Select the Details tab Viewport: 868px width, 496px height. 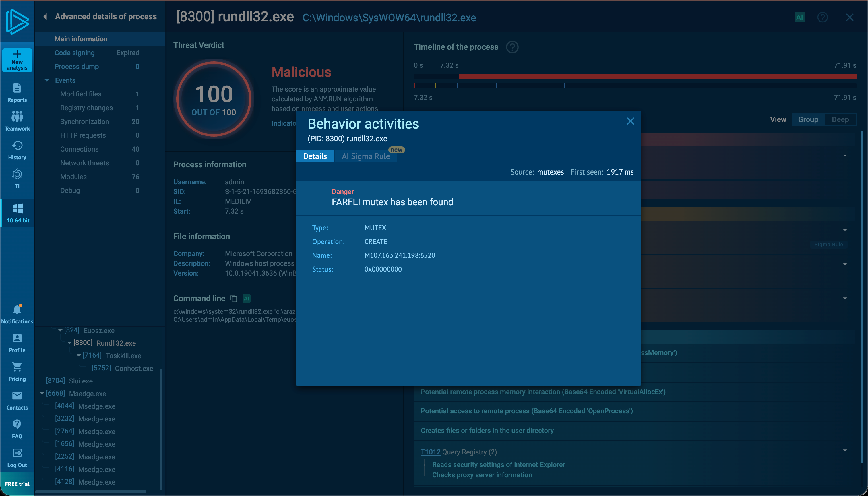click(x=315, y=156)
